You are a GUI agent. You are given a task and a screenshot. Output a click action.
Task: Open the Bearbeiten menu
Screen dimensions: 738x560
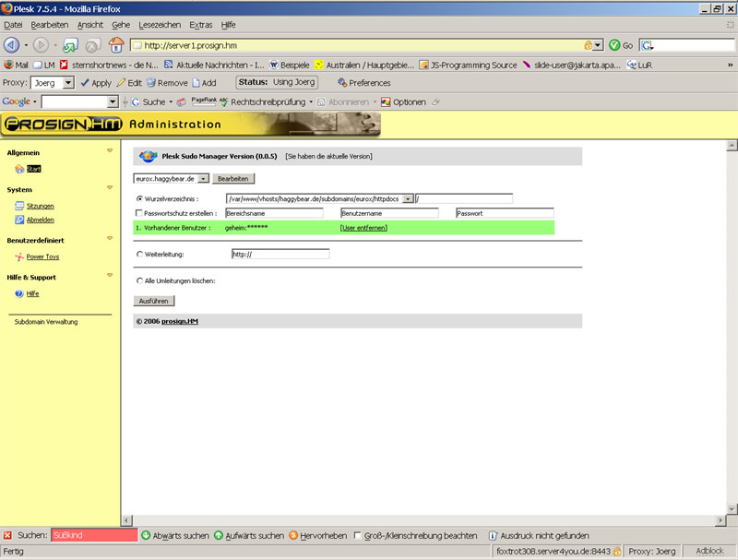point(50,25)
